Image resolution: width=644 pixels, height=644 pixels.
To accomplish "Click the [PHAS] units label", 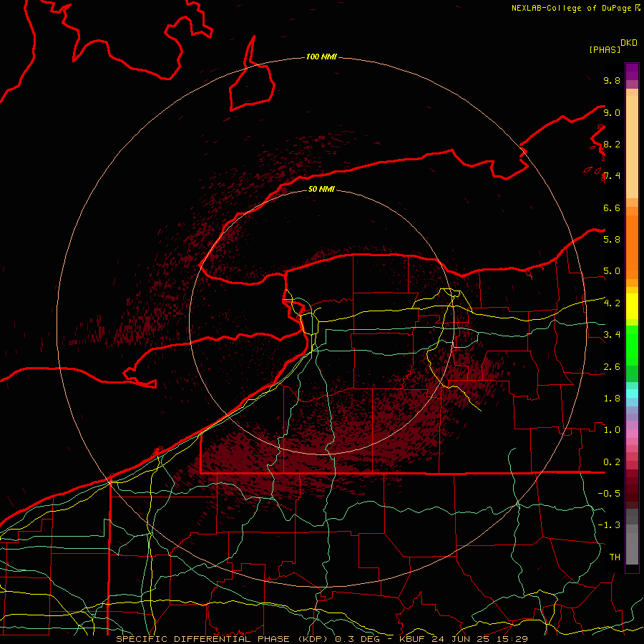I will coord(605,49).
